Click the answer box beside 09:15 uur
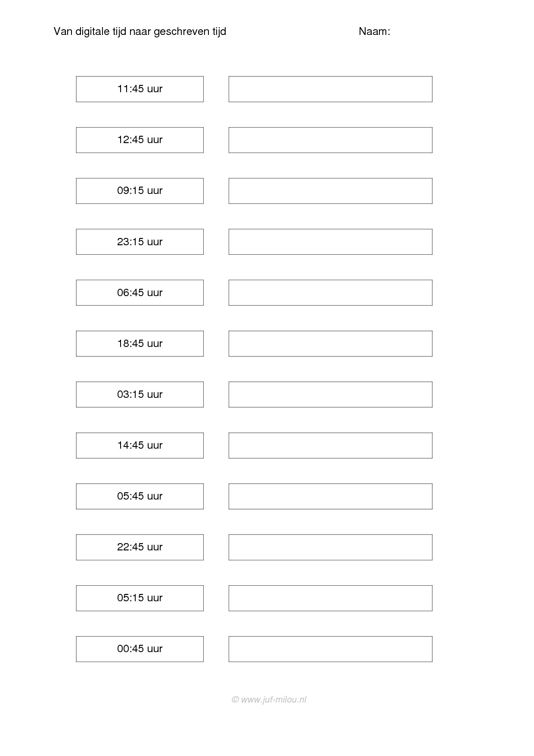 tap(330, 191)
